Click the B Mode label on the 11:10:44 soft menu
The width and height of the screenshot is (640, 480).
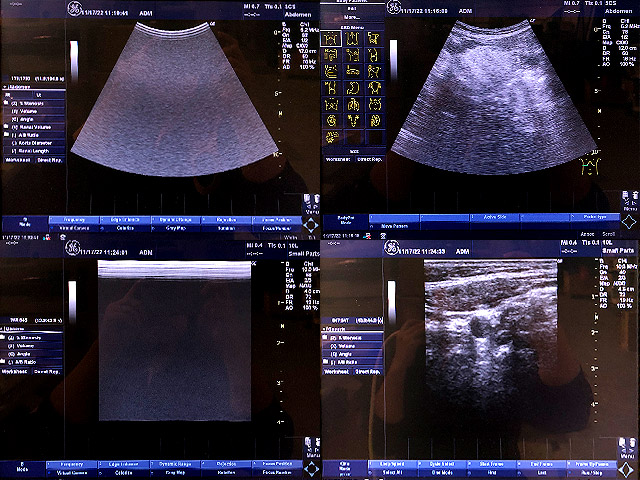(25, 222)
